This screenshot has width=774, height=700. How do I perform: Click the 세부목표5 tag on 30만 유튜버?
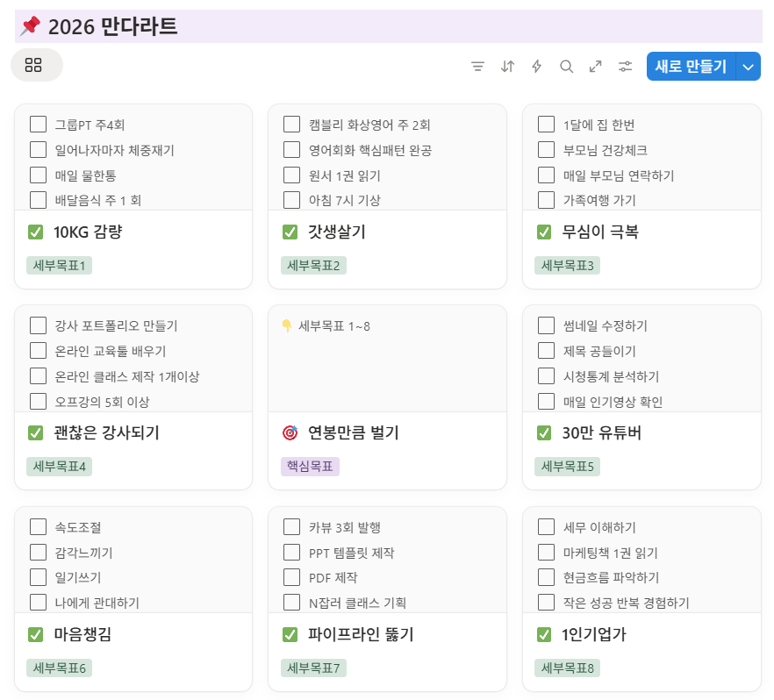pos(565,467)
